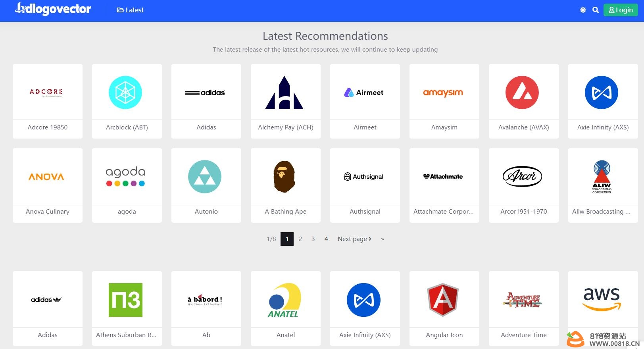Image resolution: width=644 pixels, height=349 pixels.
Task: Click the Next page link
Action: 354,239
